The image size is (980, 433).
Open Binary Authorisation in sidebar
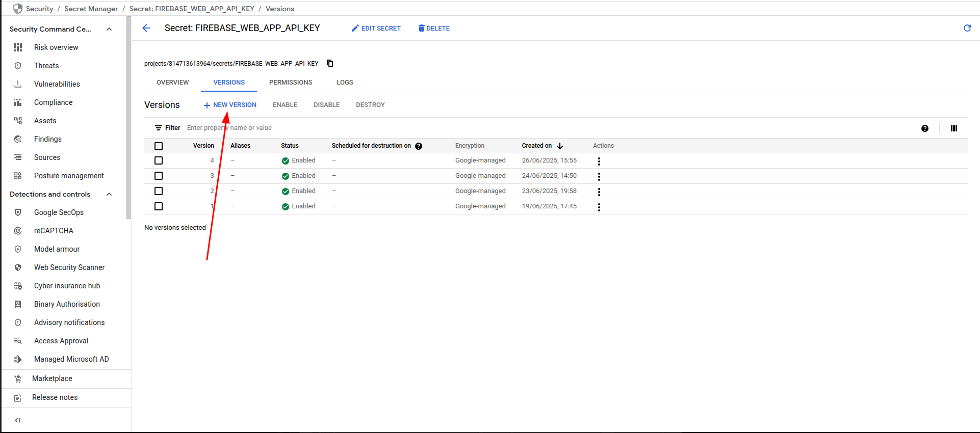click(x=66, y=304)
